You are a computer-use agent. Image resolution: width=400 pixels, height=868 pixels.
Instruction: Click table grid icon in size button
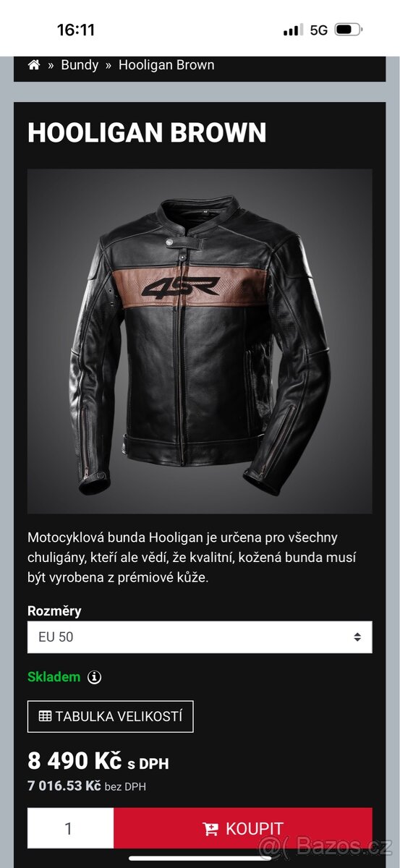(45, 717)
